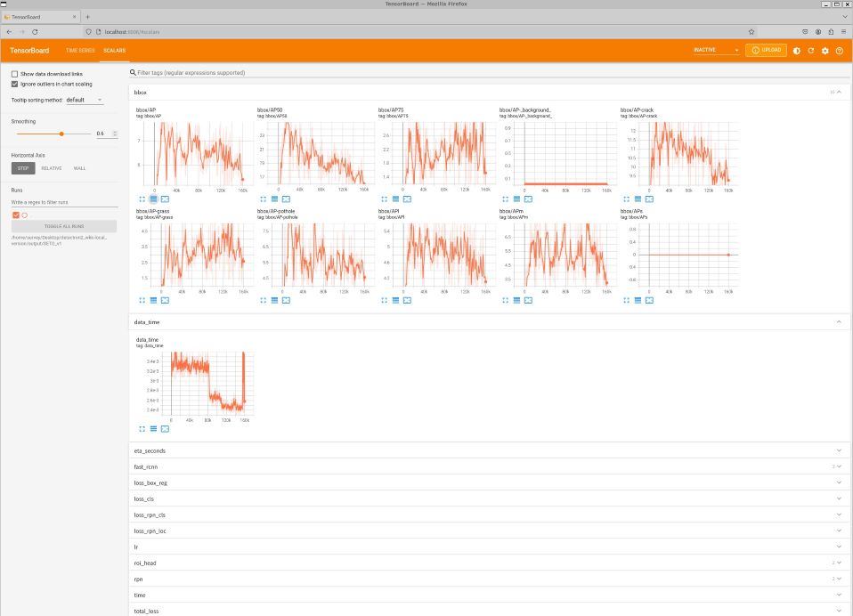Select RELATIVE horizontal axis option
The width and height of the screenshot is (853, 616).
tap(52, 168)
